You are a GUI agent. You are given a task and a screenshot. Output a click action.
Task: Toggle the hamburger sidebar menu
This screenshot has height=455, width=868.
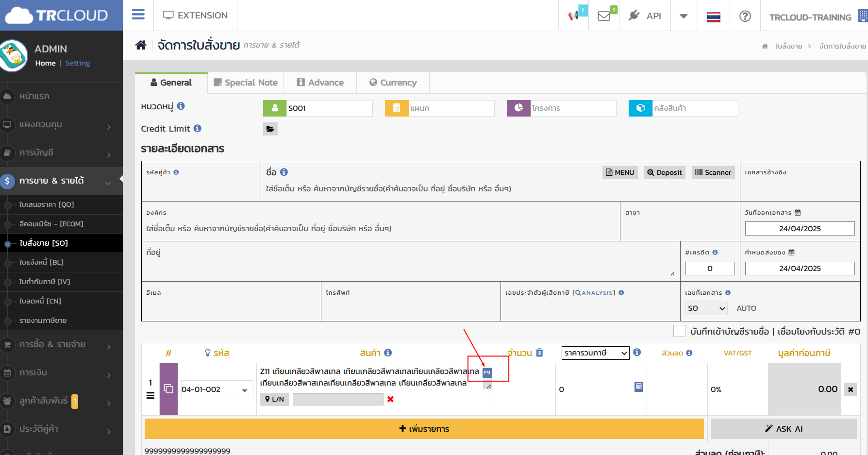tap(138, 15)
